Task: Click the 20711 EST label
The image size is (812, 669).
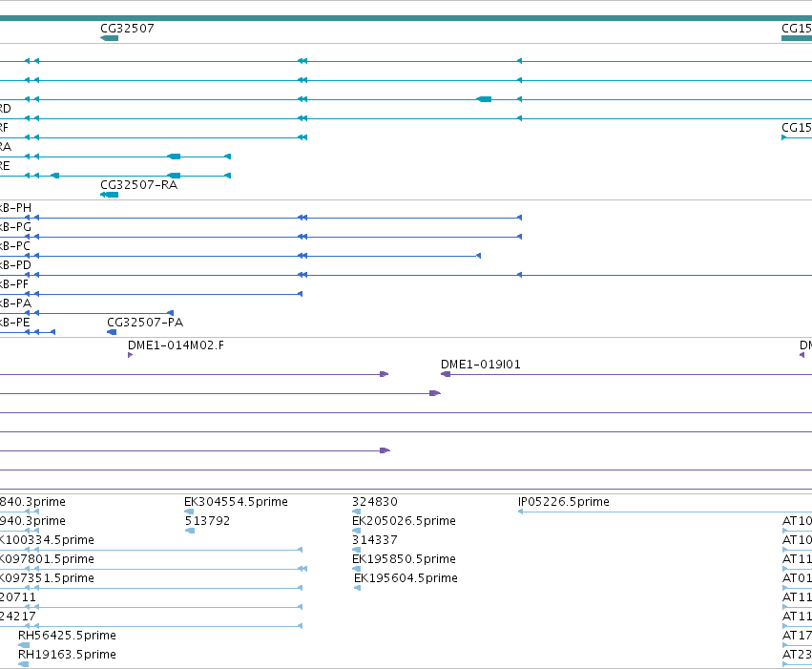Action: tap(18, 597)
